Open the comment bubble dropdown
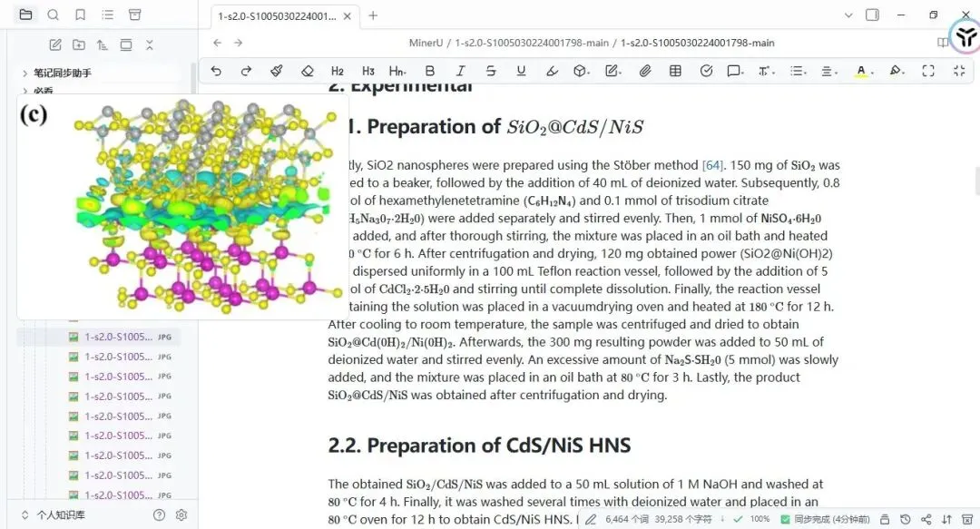The width and height of the screenshot is (980, 529). coord(735,72)
